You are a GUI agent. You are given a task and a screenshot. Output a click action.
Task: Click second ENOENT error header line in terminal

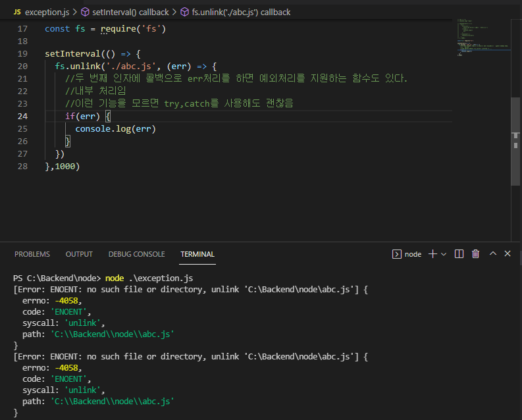[x=191, y=357]
